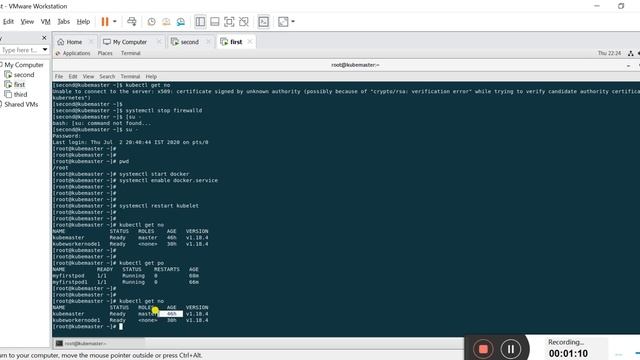Image resolution: width=640 pixels, height=360 pixels.
Task: Open the stretch guest dropdown arrow
Action: [x=293, y=22]
